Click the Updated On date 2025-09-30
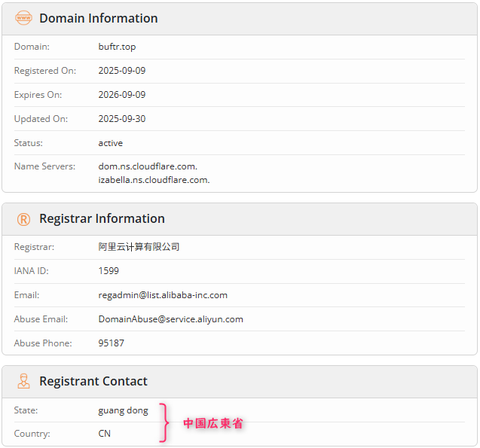This screenshot has width=480, height=448. click(122, 119)
